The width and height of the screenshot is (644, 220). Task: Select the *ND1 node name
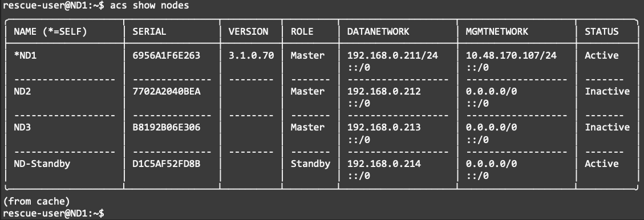click(25, 55)
